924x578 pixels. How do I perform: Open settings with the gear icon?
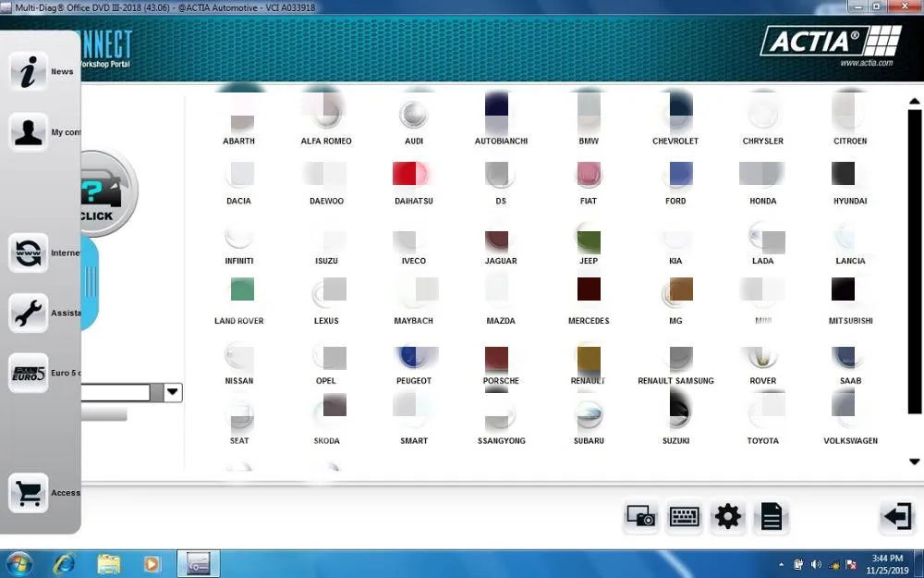point(728,517)
